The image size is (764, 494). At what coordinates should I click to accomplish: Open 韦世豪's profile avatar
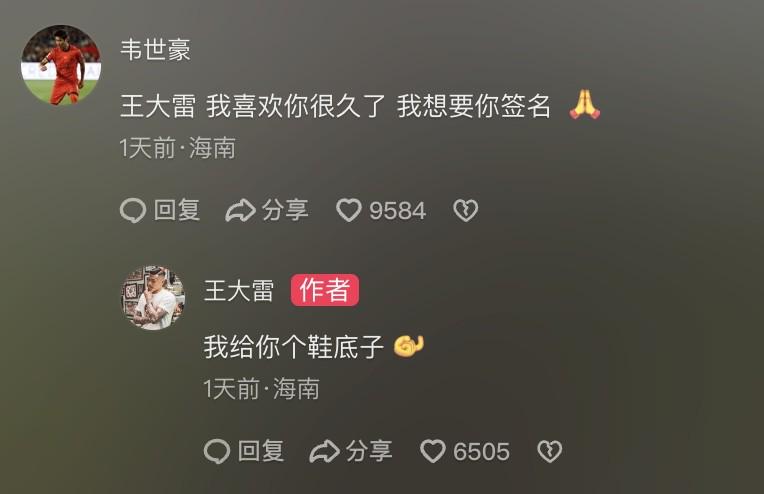61,65
